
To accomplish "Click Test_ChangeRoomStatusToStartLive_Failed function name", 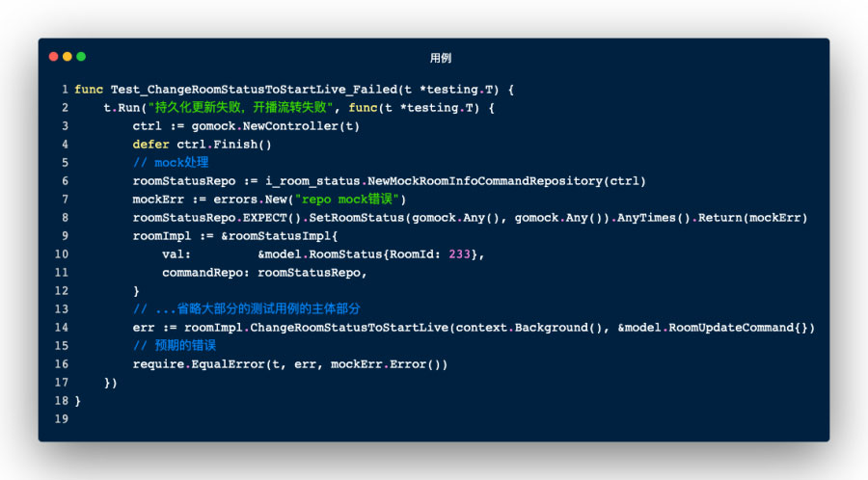I will [254, 90].
